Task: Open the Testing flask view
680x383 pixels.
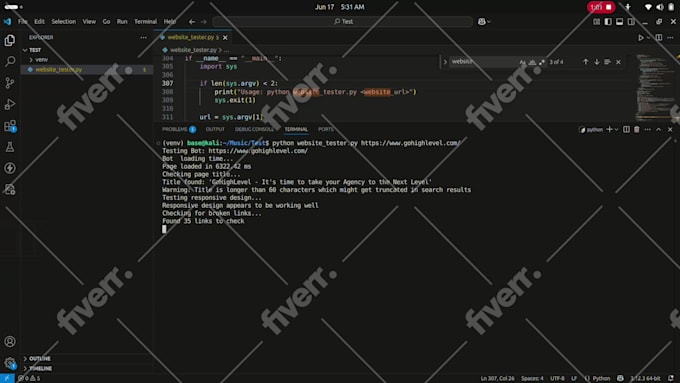Action: (10, 147)
